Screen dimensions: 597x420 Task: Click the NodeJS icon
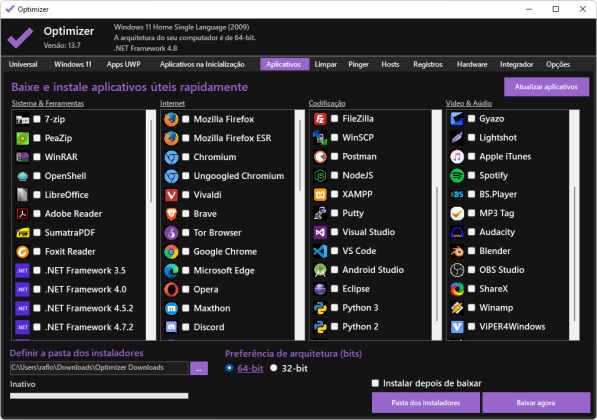[x=320, y=176]
